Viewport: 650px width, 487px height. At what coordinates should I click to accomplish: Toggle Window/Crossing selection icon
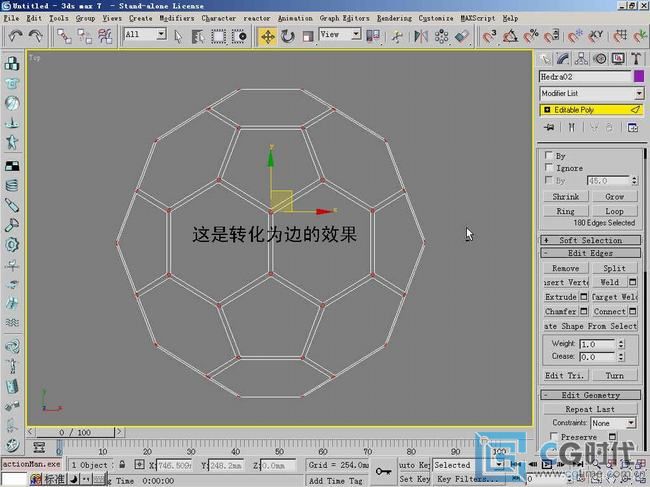click(239, 36)
